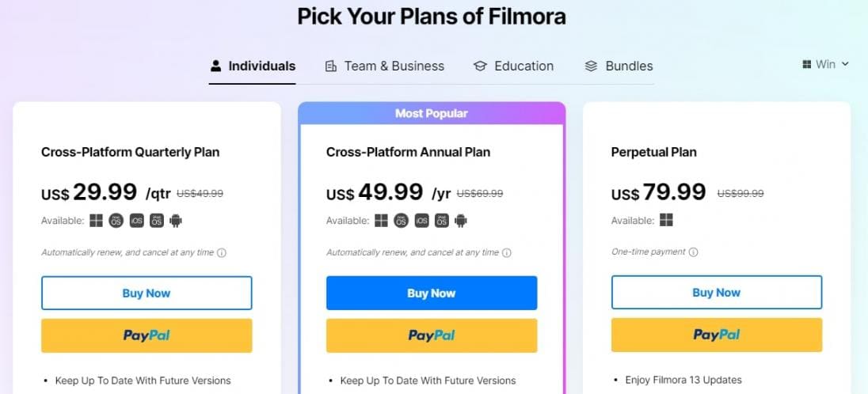Click the Android icon in the Annual Plan
868x394 pixels.
pos(461,221)
